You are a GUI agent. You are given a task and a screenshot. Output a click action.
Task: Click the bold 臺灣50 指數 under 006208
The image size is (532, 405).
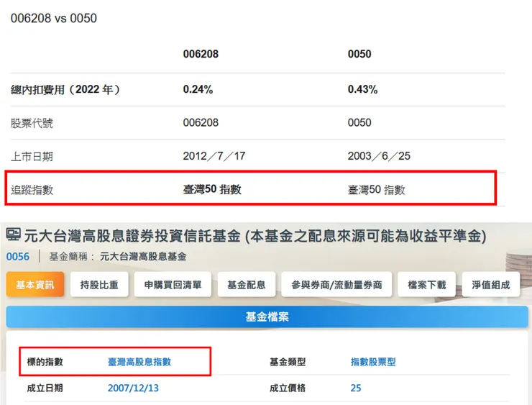click(x=212, y=189)
